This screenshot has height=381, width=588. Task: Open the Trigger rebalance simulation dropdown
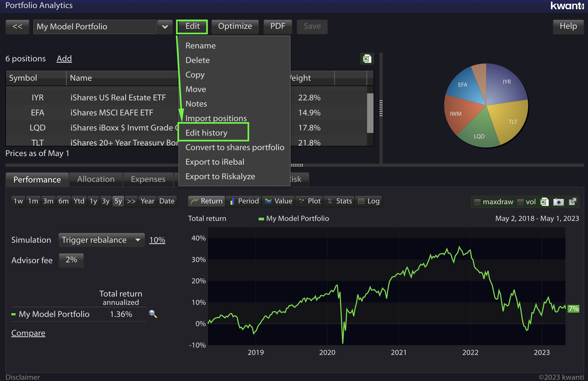(102, 240)
